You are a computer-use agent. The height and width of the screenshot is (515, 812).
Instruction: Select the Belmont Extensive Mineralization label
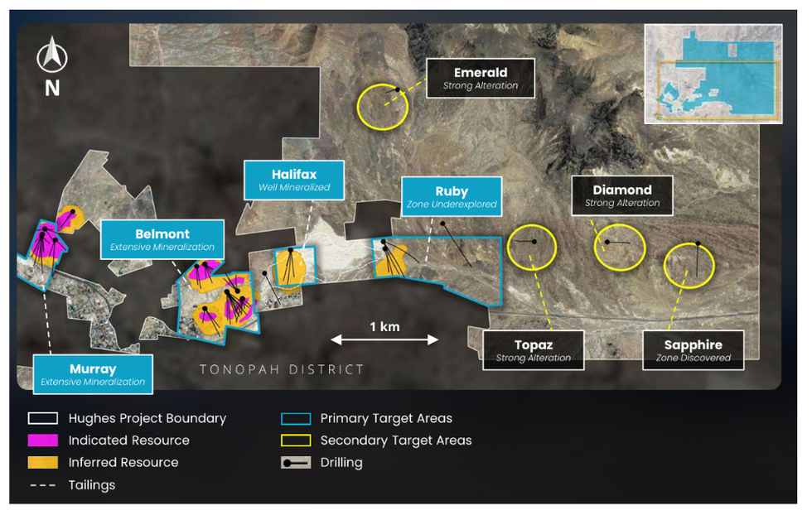162,240
